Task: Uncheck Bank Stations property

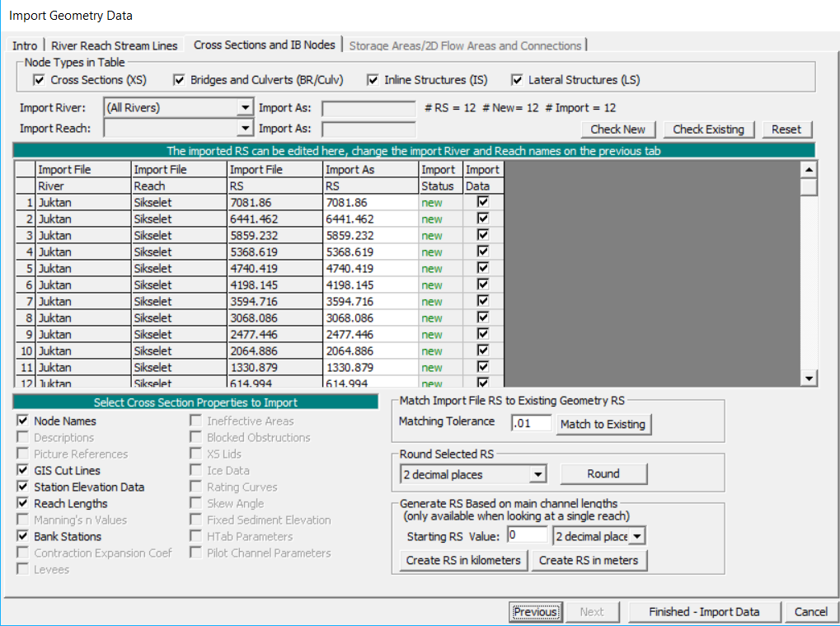Action: (22, 536)
